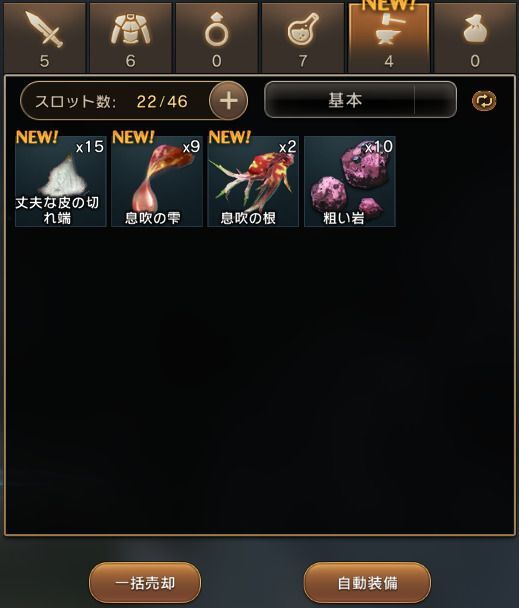Select the 息吹の根 item
The image size is (519, 608).
pos(253,181)
